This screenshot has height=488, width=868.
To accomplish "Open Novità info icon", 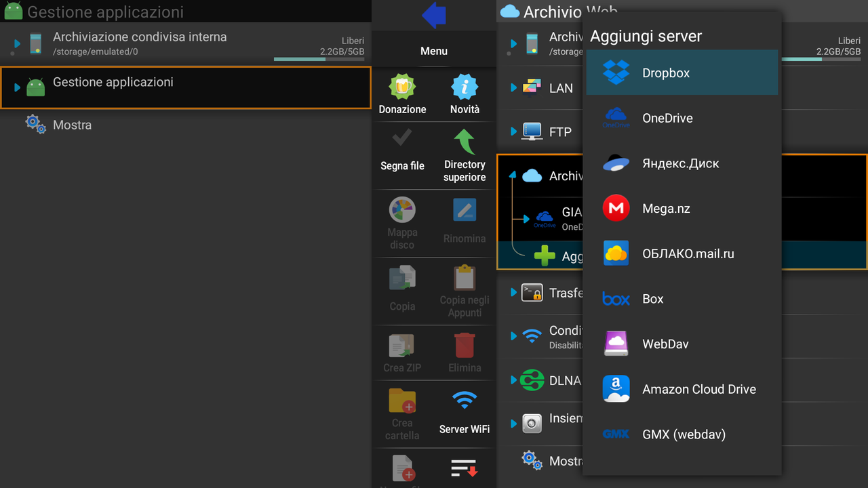I will tap(465, 87).
